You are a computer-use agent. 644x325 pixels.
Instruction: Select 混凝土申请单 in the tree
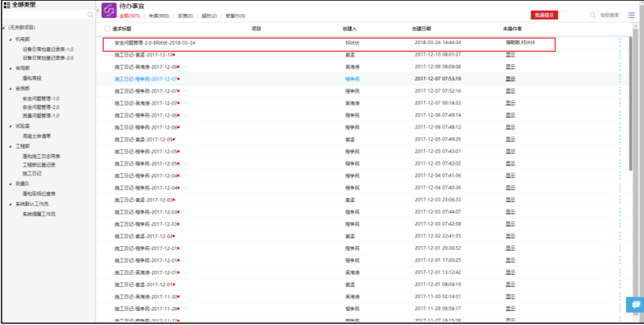[x=36, y=136]
